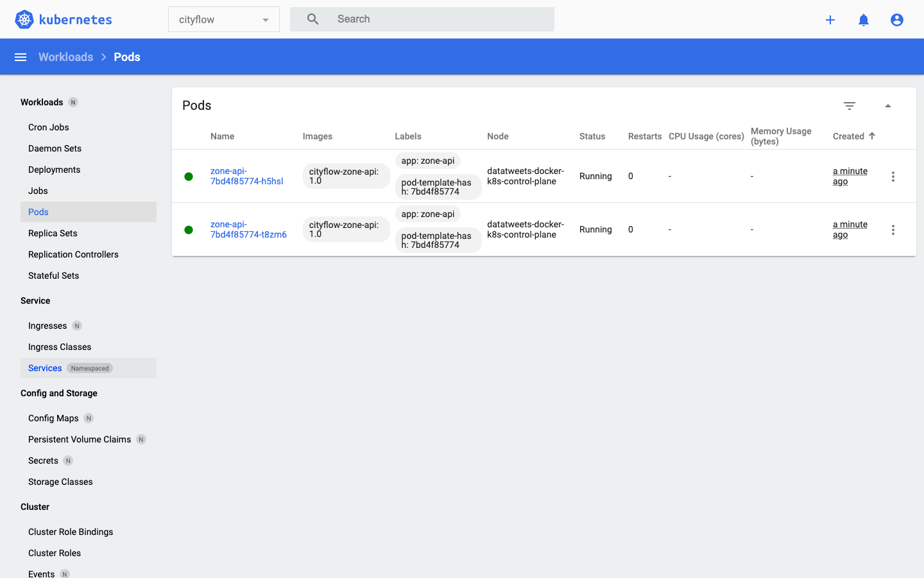Screen dimensions: 924x578
Task: Open Cluster section heading
Action: [35, 507]
